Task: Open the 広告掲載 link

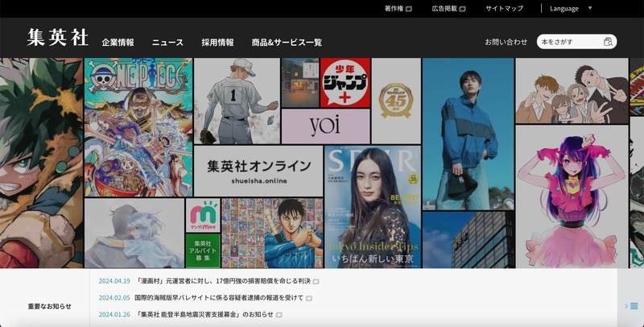Action: tap(444, 9)
